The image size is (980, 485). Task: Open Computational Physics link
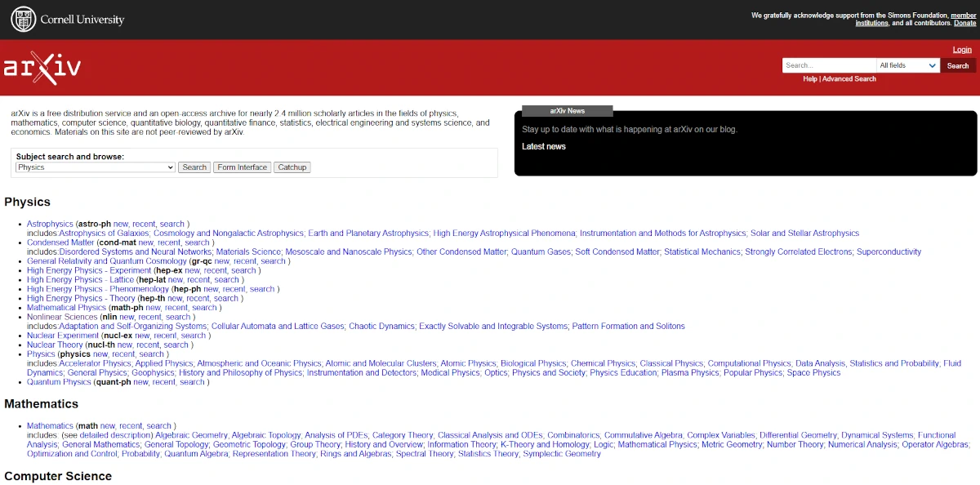[x=750, y=364]
